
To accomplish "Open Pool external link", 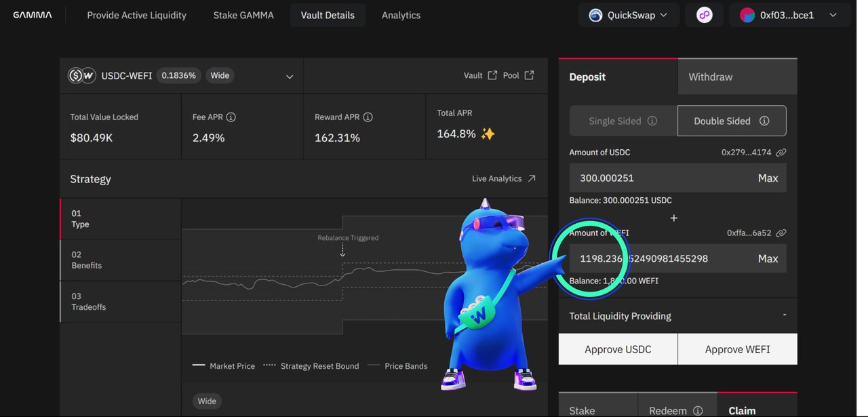I will tap(519, 75).
